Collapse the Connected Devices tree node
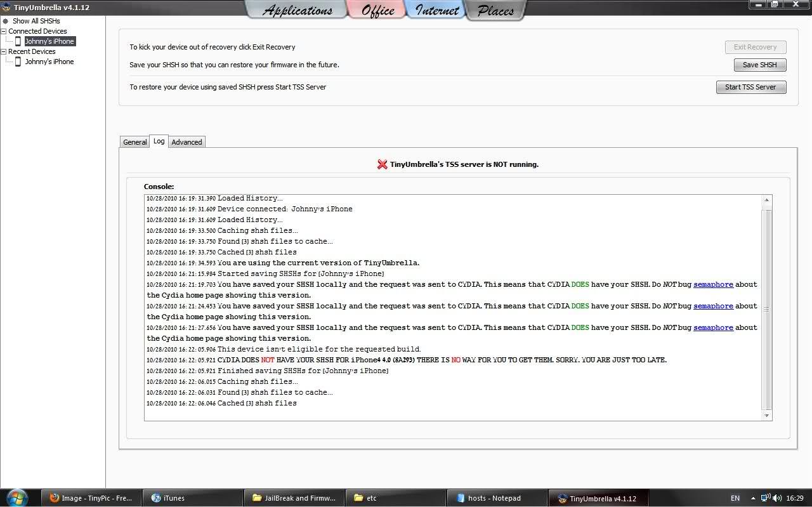 [x=4, y=31]
